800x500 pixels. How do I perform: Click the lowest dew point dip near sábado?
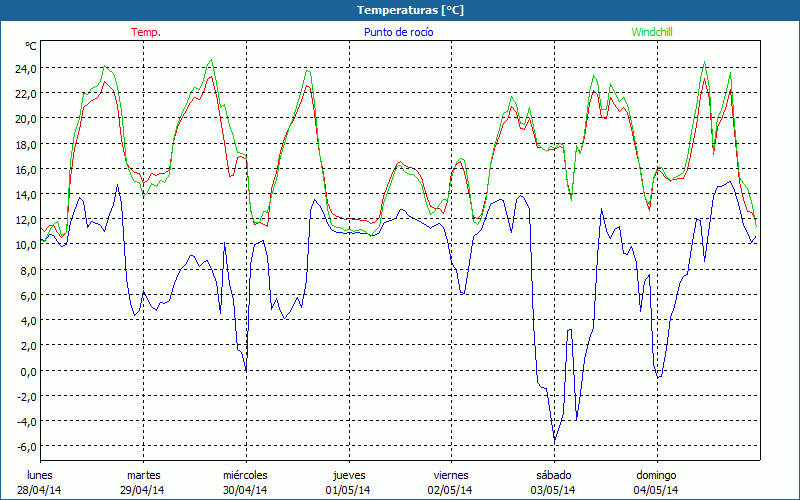click(555, 441)
